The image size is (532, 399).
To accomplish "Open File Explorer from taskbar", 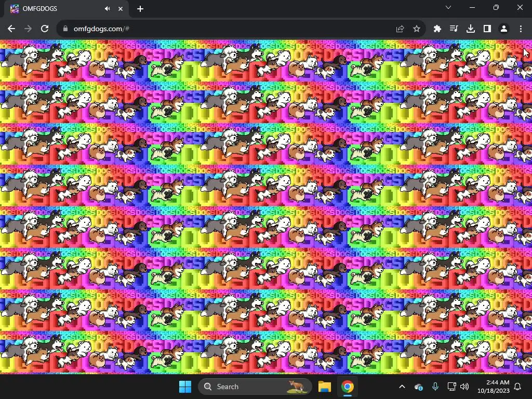I will coord(325,387).
